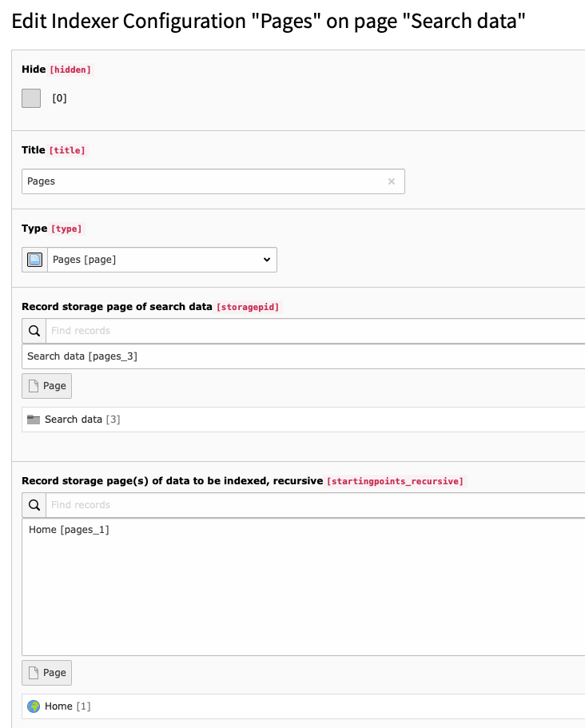Open the Type dropdown showing Pages [page]
Viewport: 585px width, 728px height.
(x=160, y=259)
